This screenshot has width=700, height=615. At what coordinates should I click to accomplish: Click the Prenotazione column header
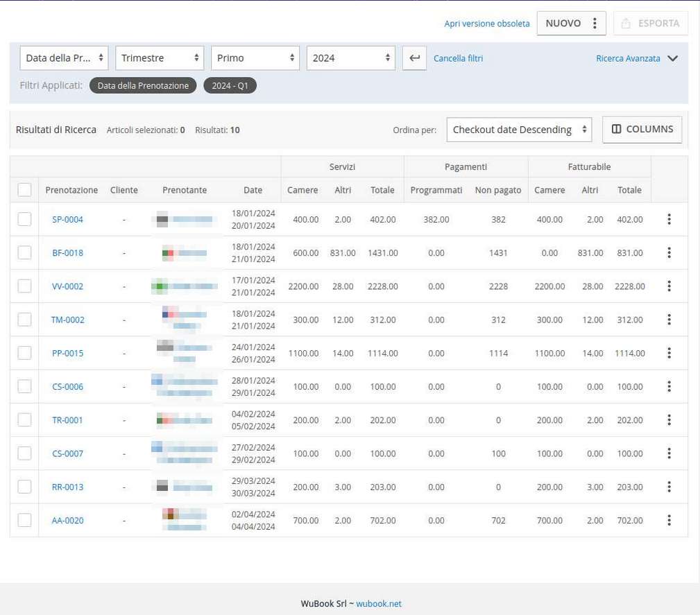[x=71, y=190]
